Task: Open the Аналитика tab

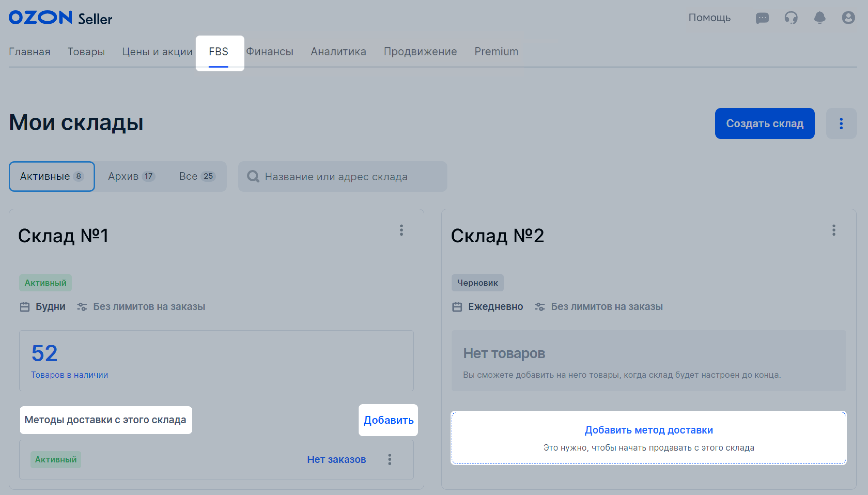Action: pos(338,52)
